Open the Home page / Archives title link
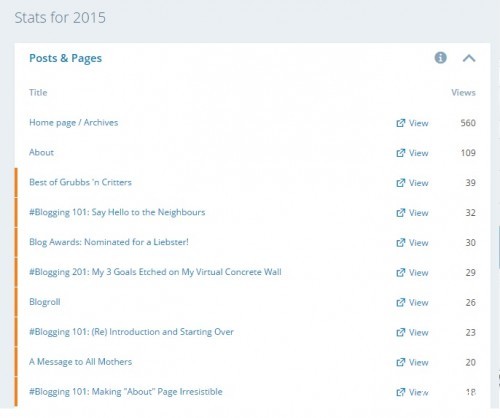Screen dimensions: 500x418 click(x=74, y=123)
